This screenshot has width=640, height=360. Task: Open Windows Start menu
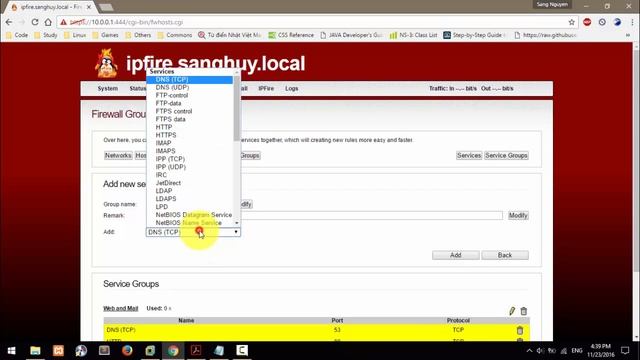[x=11, y=351]
